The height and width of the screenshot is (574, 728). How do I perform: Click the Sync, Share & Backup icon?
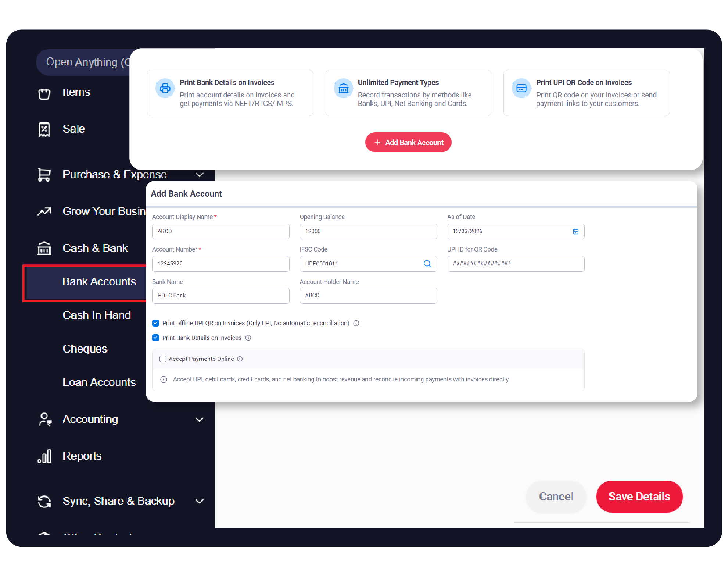[x=44, y=502]
